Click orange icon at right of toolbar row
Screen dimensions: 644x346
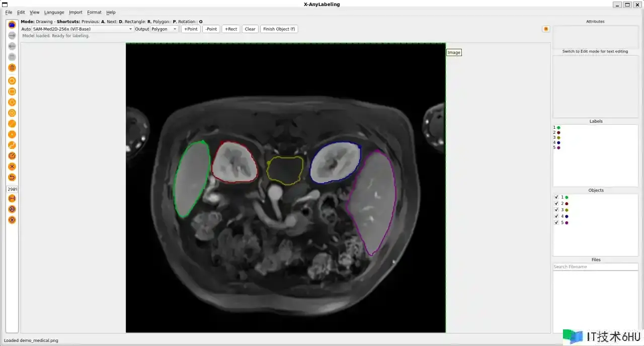pyautogui.click(x=546, y=29)
